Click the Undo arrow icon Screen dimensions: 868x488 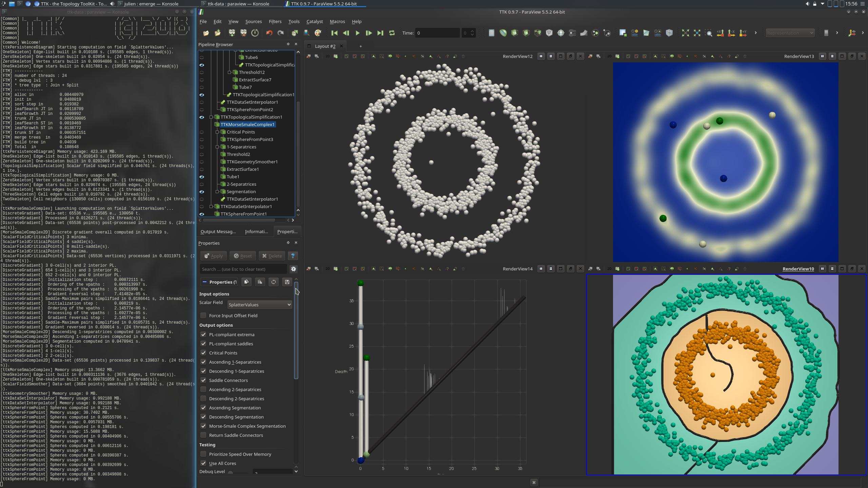(269, 33)
